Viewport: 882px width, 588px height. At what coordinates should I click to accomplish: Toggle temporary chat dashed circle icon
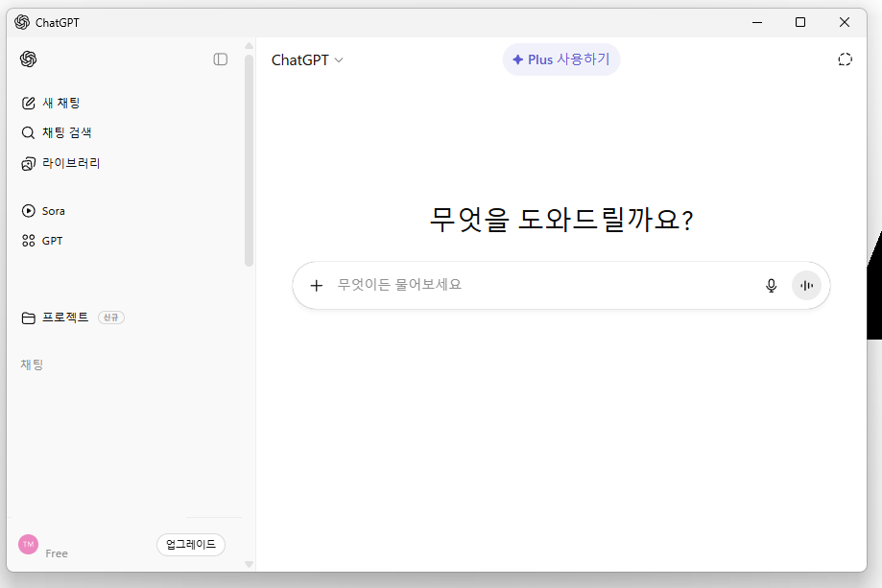(x=845, y=59)
